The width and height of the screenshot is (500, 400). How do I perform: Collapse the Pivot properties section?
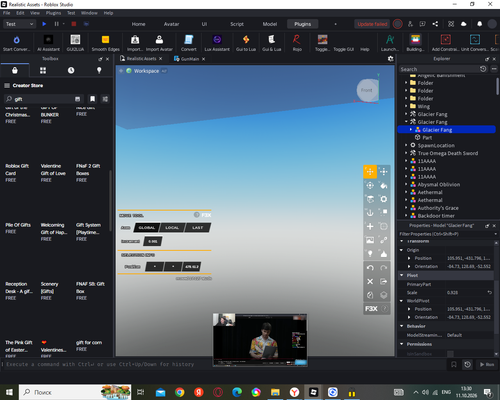coord(401,275)
